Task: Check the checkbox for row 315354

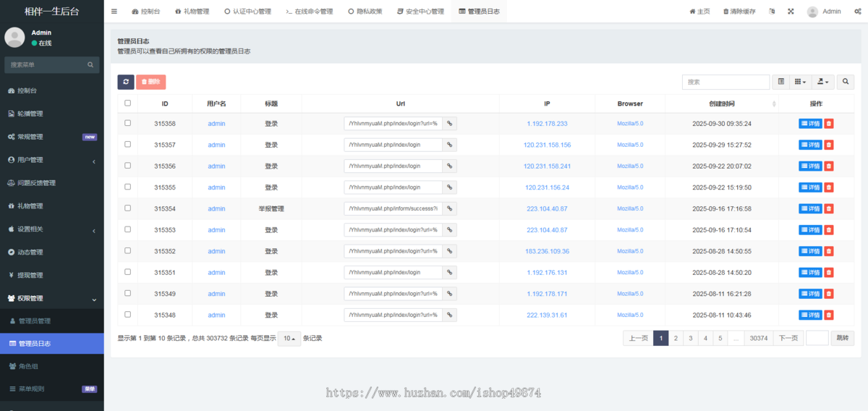Action: point(128,208)
